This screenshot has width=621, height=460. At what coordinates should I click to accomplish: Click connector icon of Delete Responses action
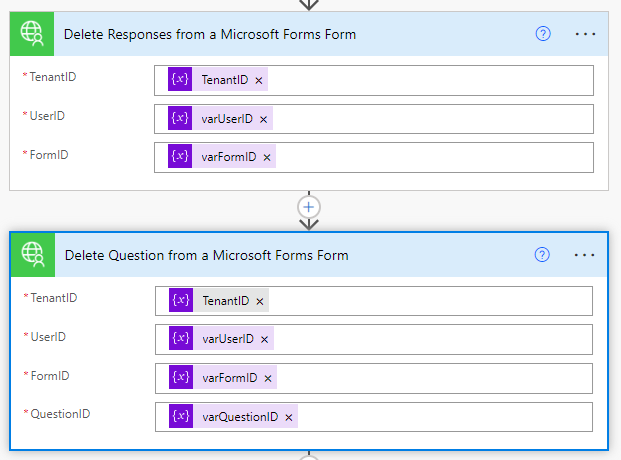[x=32, y=34]
